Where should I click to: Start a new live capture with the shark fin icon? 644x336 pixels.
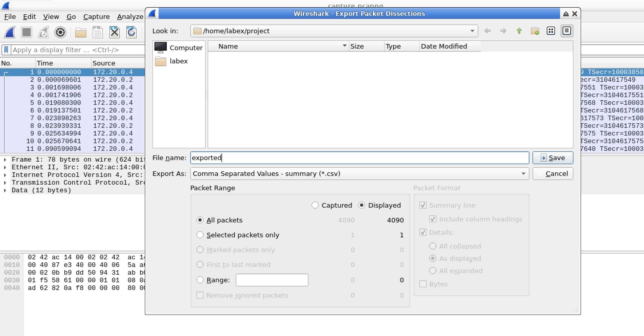point(9,32)
